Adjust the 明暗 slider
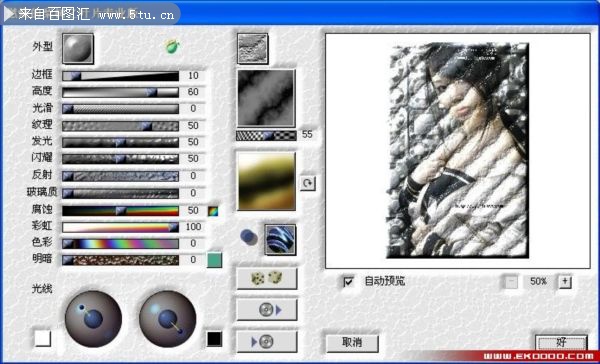This screenshot has height=364, width=600. [x=121, y=260]
